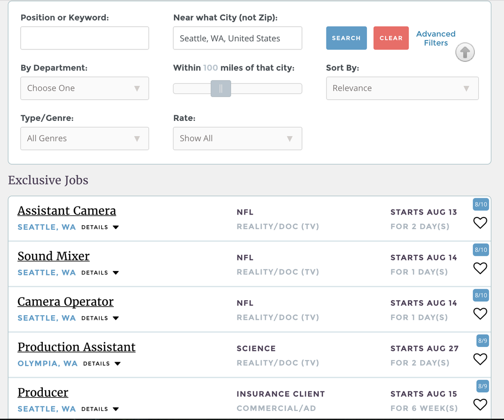
Task: Click the blue Search button
Action: [x=346, y=38]
